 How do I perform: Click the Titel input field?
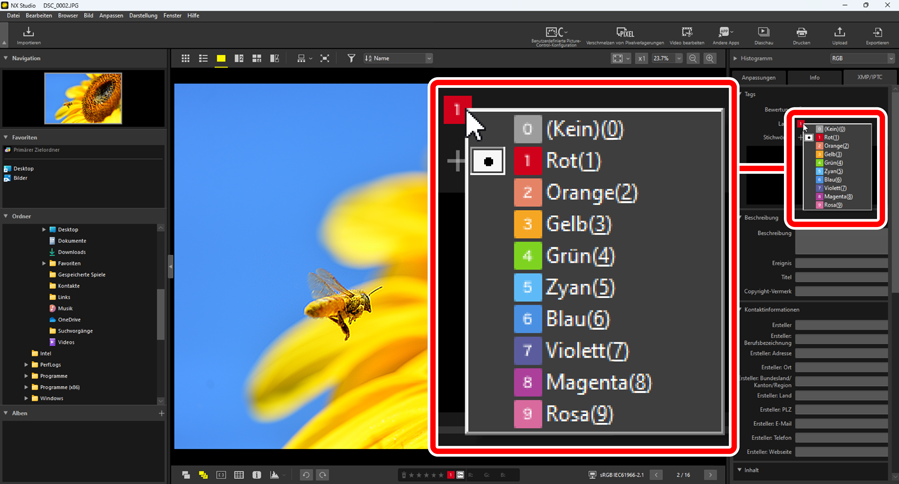click(841, 277)
